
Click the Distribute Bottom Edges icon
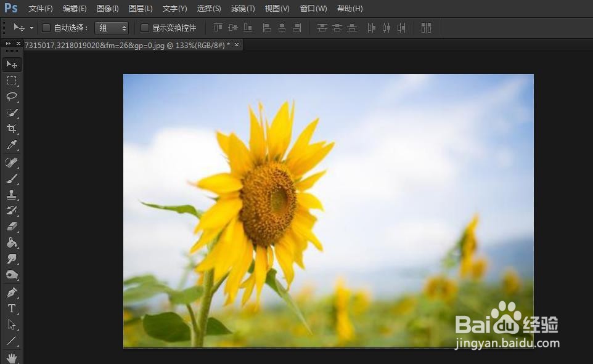tap(352, 28)
